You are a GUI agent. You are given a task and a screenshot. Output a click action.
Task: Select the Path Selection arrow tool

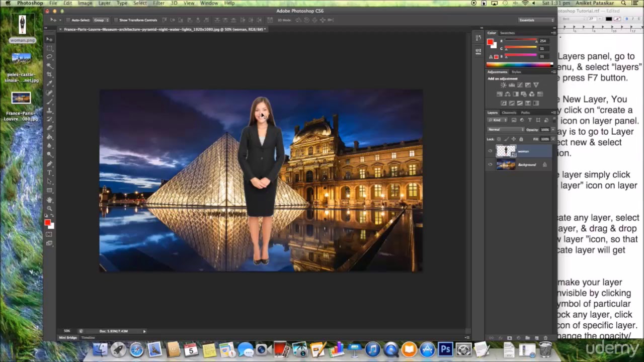point(49,181)
